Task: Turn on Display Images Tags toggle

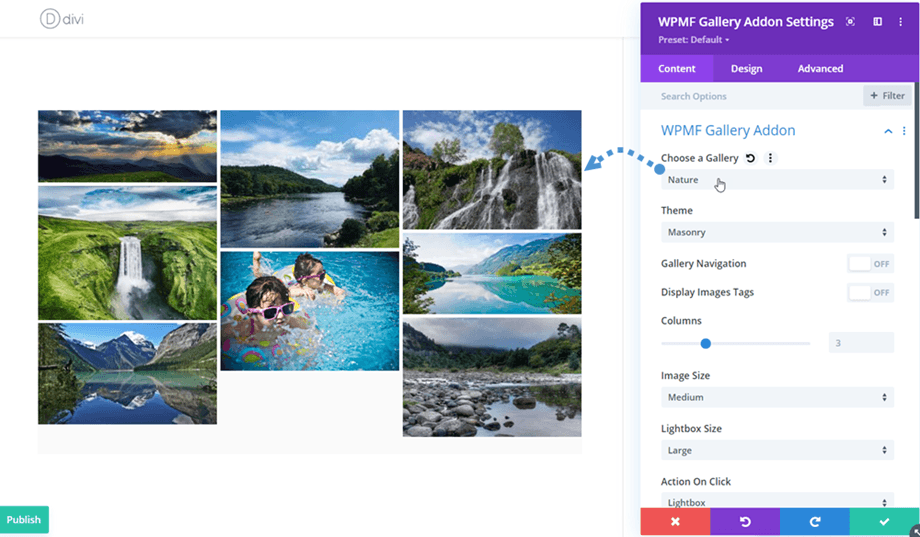Action: [x=870, y=293]
